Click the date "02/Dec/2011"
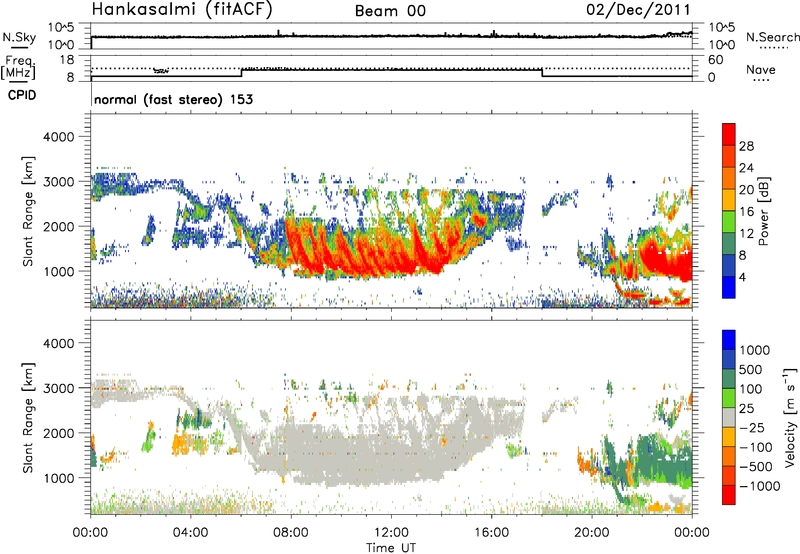This screenshot has height=554, width=800. click(638, 9)
